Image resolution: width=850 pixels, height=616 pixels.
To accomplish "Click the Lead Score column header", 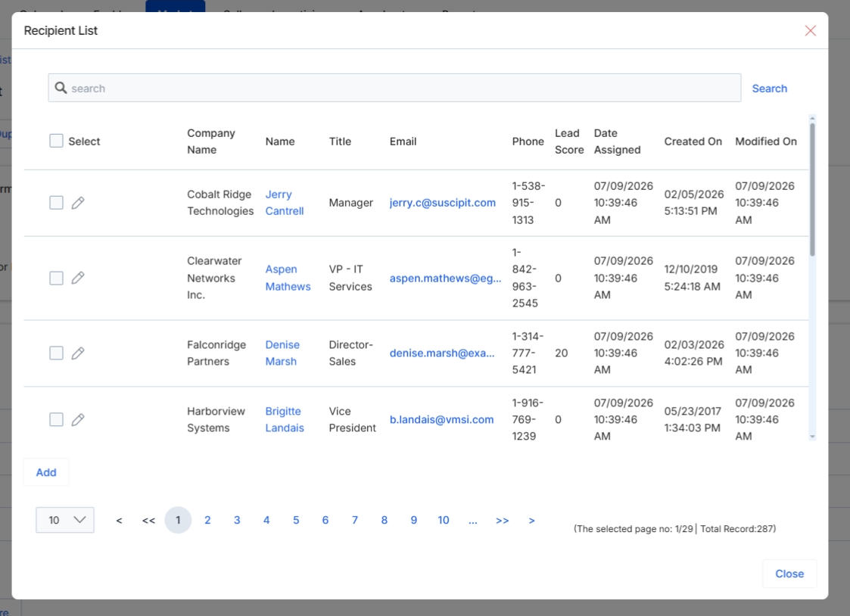I will point(569,142).
